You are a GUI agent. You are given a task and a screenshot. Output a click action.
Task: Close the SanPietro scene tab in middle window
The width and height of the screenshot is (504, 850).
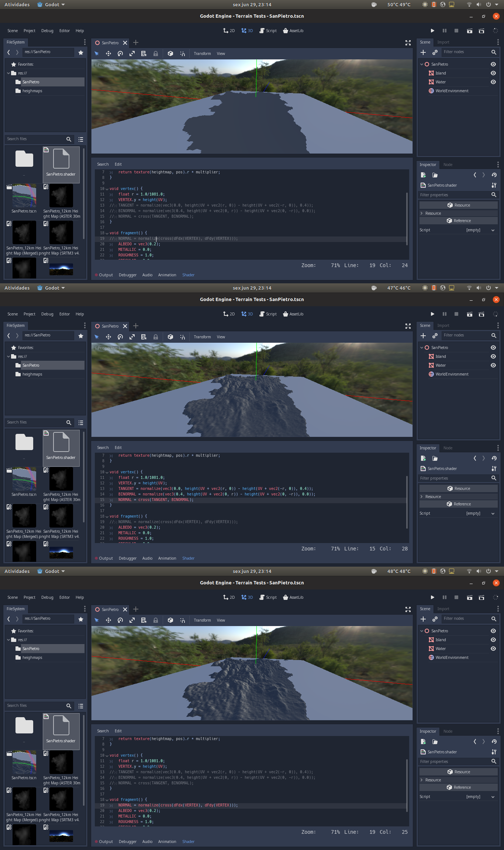pos(125,326)
